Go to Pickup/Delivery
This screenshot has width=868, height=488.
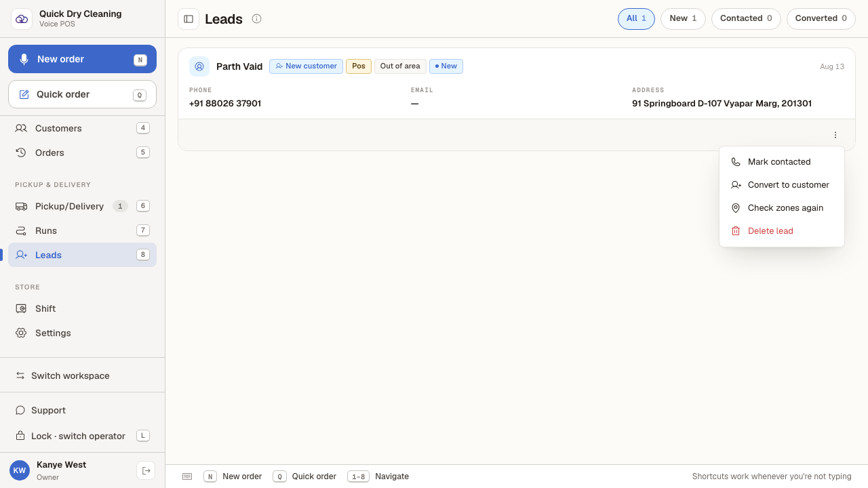(82, 206)
